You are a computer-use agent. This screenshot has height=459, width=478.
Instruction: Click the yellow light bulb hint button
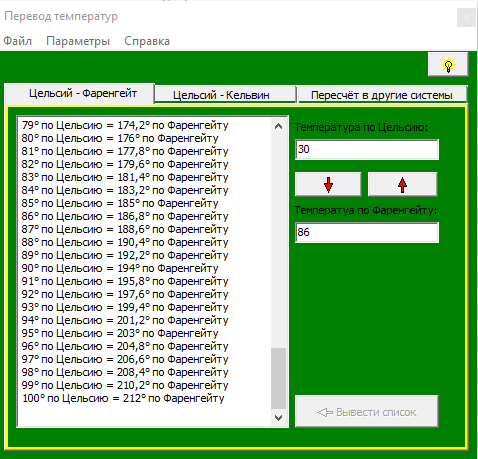coord(448,64)
